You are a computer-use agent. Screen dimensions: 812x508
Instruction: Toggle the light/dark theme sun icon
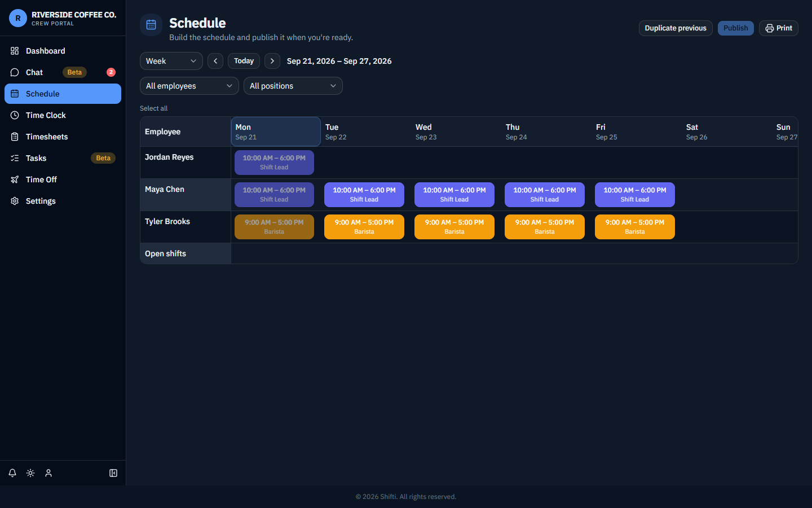point(30,473)
